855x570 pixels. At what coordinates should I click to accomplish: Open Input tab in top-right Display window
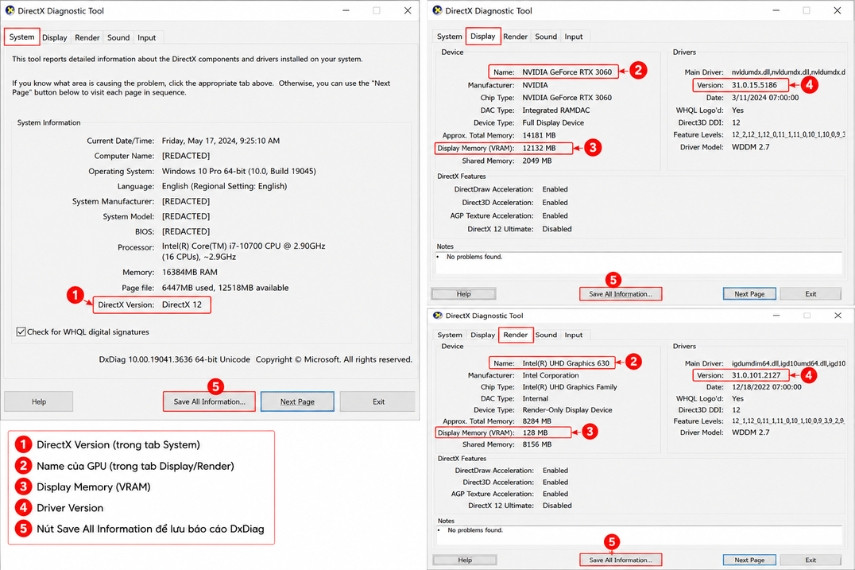(x=573, y=37)
